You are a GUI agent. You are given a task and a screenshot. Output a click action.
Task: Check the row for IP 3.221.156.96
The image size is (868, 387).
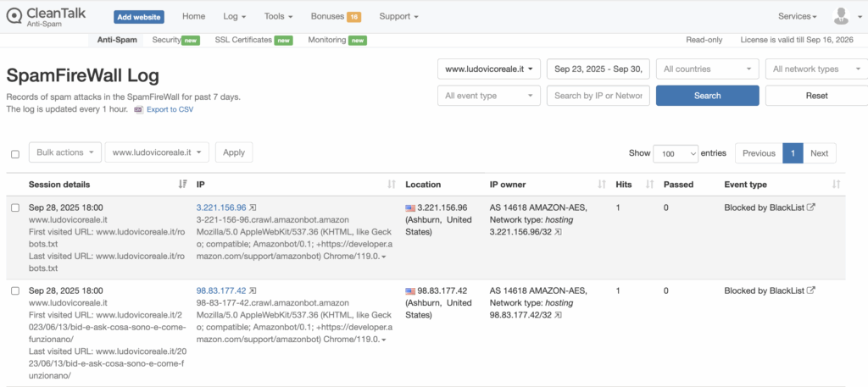point(15,207)
